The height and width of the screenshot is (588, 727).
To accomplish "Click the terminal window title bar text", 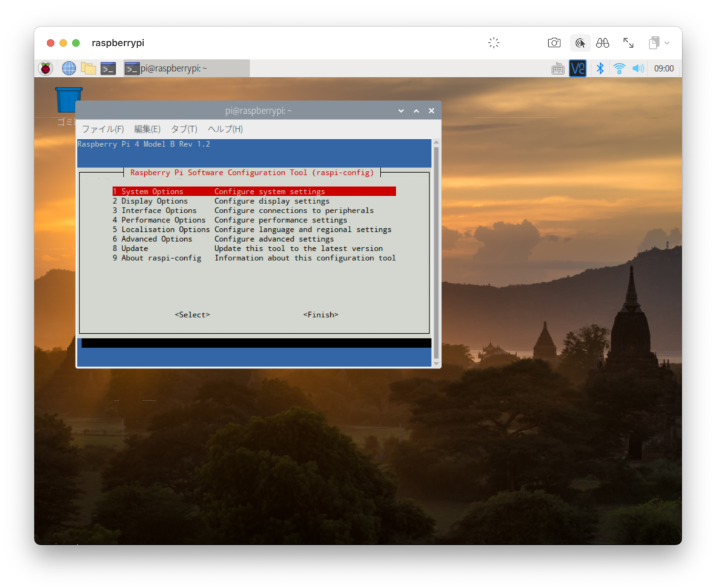I will (259, 111).
